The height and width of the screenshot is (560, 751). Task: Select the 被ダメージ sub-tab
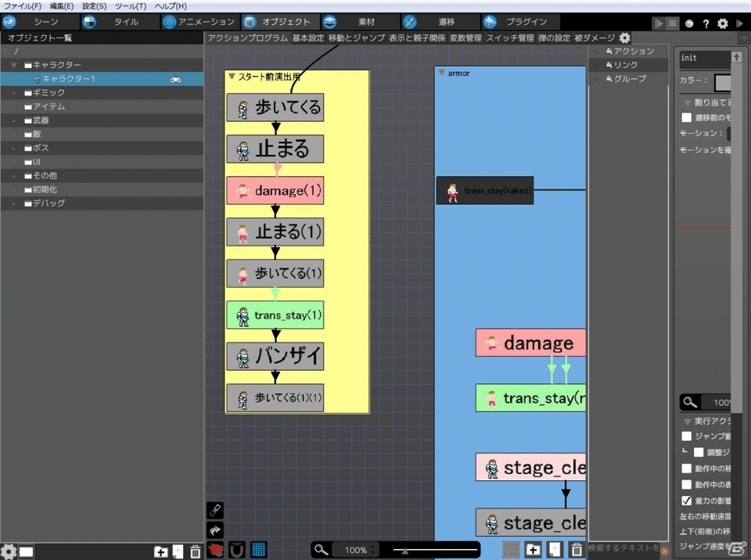[x=595, y=38]
